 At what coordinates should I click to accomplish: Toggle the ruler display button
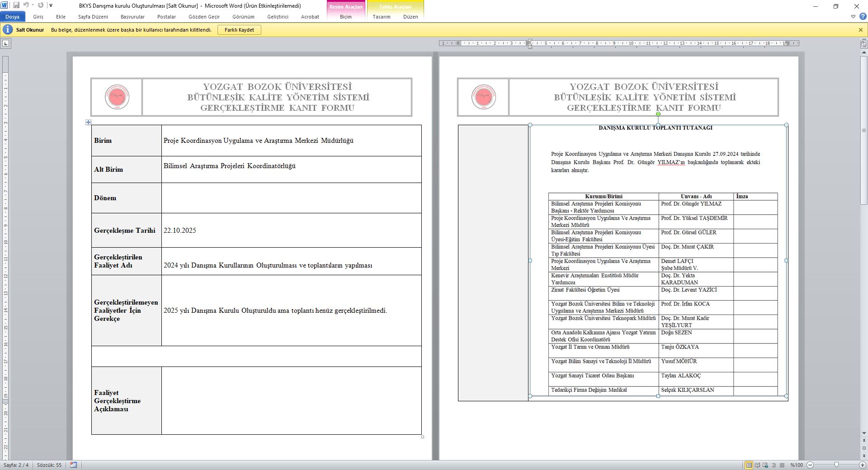point(864,44)
